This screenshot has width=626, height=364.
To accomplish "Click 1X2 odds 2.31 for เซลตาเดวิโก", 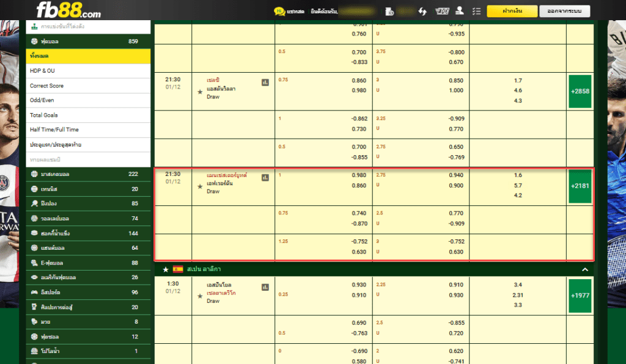I will pyautogui.click(x=518, y=296).
